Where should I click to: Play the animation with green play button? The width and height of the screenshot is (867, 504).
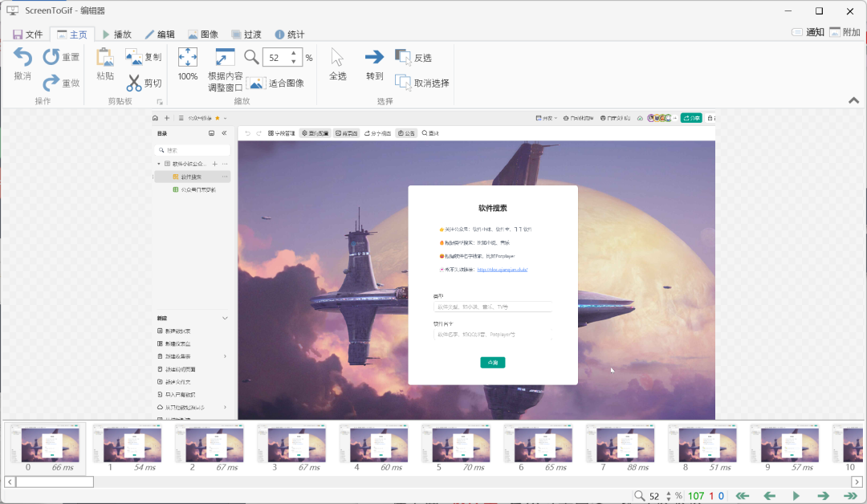pos(796,496)
